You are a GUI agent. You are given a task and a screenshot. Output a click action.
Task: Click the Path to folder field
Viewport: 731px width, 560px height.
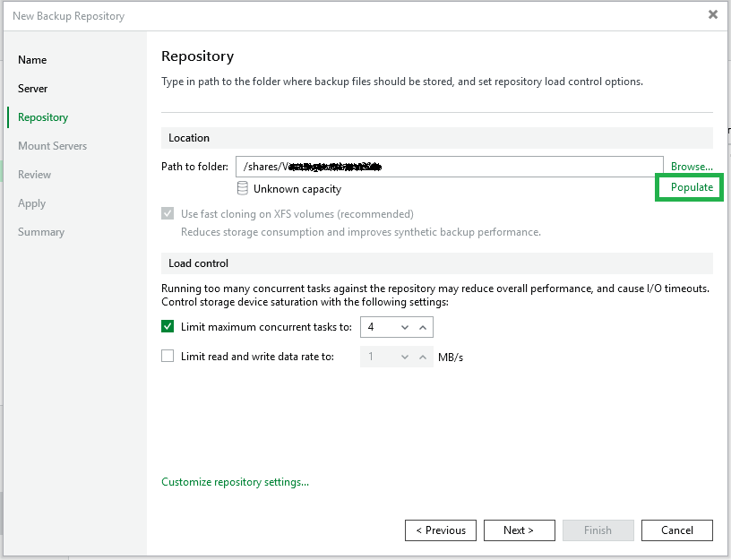coord(448,167)
